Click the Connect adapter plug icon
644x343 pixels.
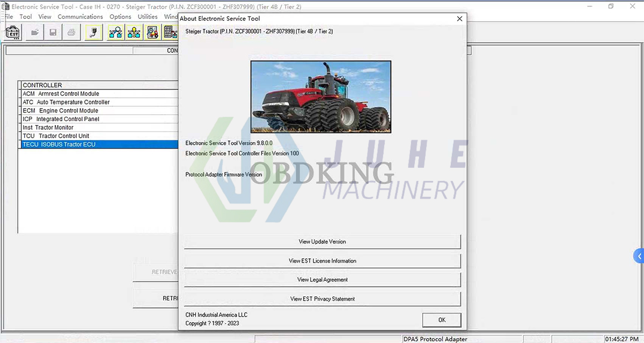[x=93, y=32]
